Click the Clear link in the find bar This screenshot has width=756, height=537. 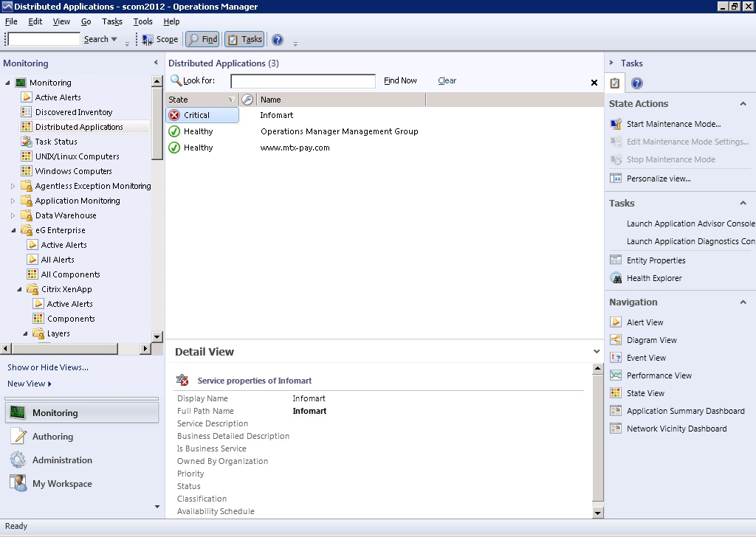coord(447,81)
